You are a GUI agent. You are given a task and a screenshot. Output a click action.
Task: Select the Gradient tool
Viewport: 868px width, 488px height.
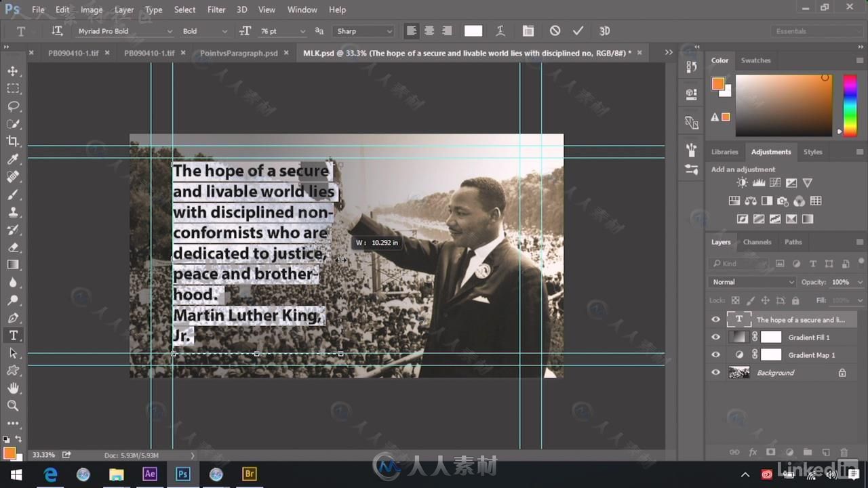pos(13,265)
